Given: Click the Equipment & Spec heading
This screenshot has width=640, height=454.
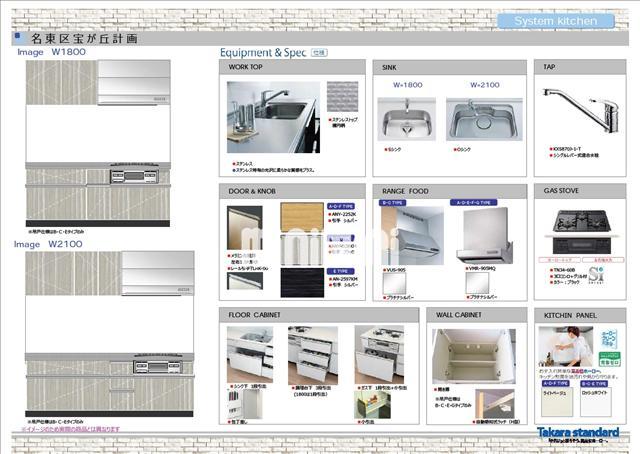Looking at the screenshot, I should coord(263,53).
